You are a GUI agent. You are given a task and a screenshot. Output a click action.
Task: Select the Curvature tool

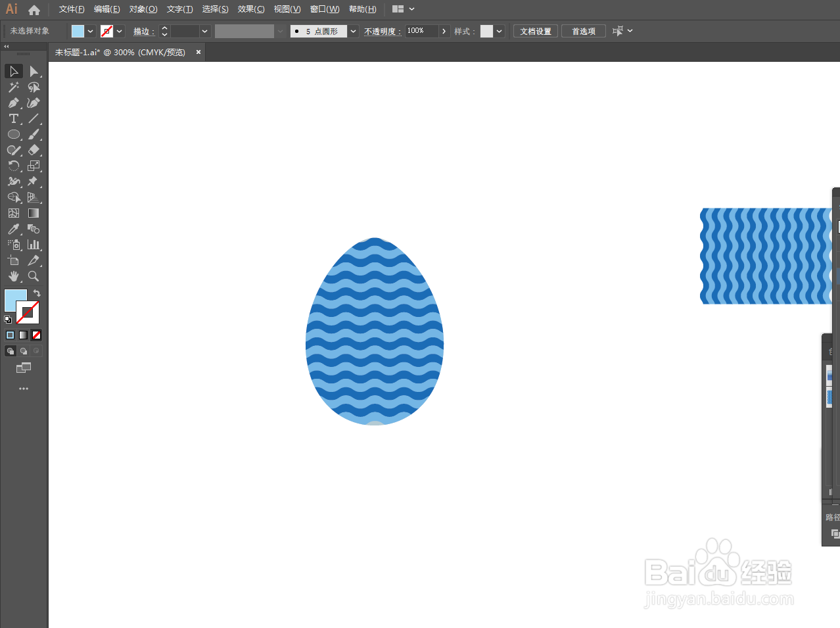point(34,103)
